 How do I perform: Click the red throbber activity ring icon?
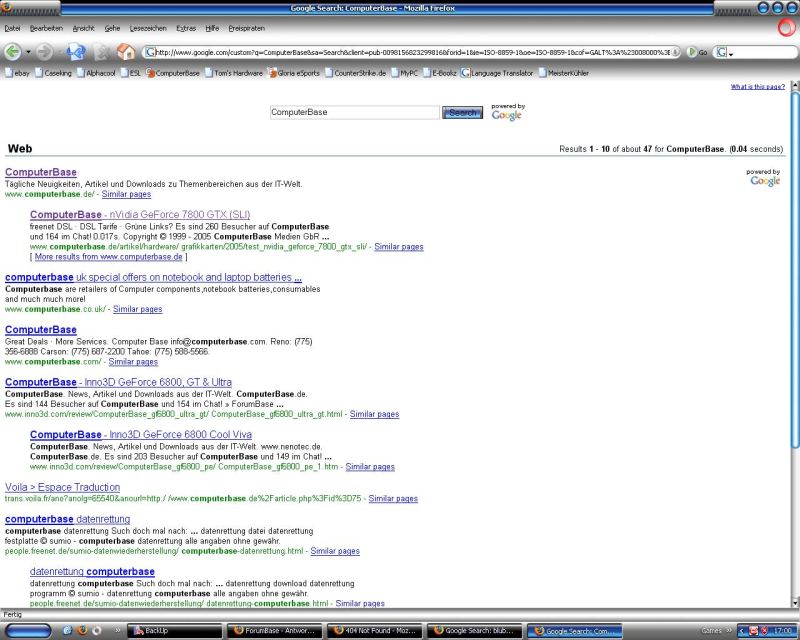pos(786,28)
